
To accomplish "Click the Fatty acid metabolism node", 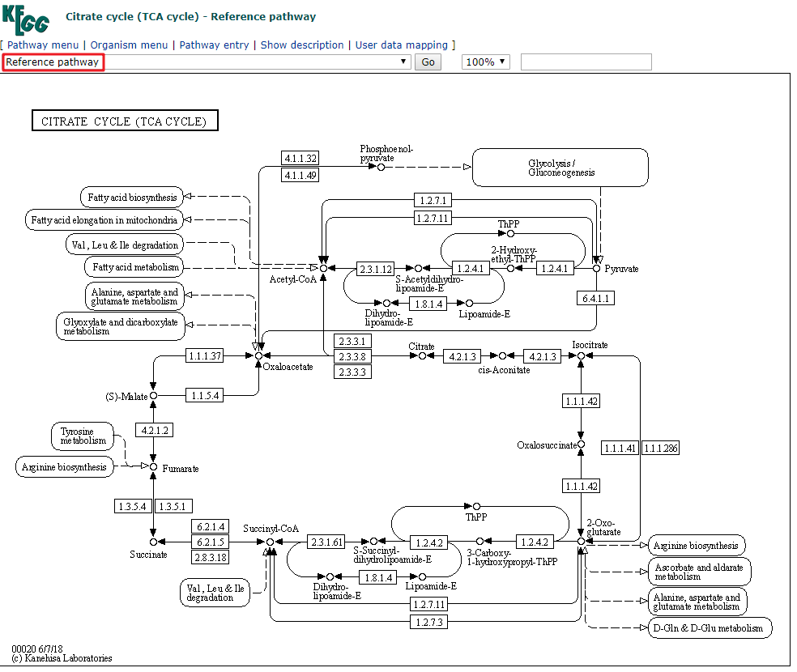I will [134, 267].
